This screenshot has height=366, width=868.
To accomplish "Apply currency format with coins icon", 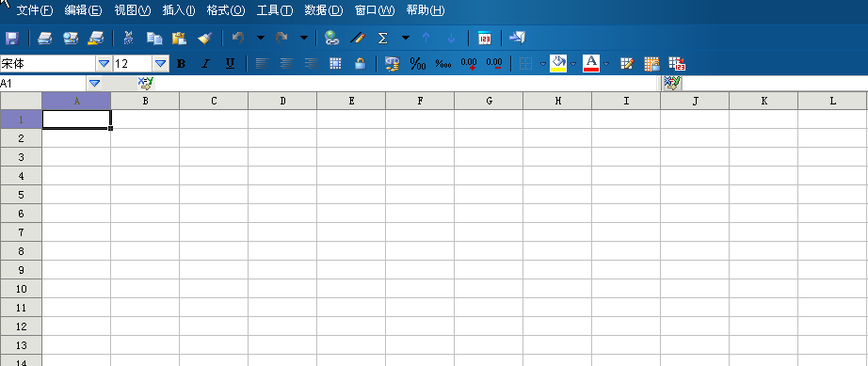I will (x=392, y=64).
